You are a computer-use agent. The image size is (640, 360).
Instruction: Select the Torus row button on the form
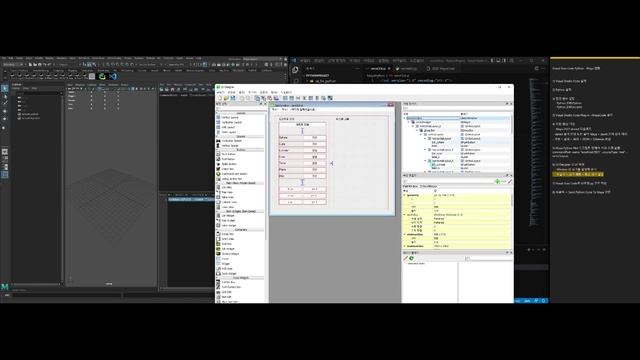(315, 163)
